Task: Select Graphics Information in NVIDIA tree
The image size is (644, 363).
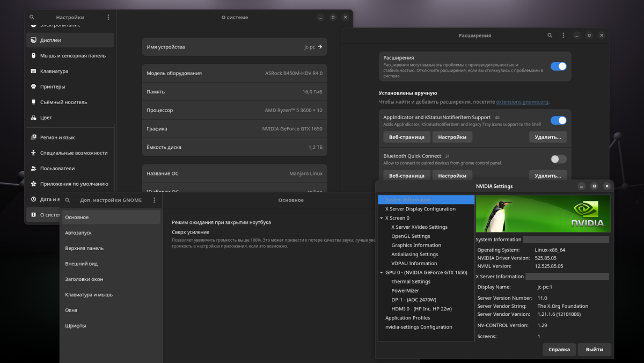Action: (x=416, y=245)
